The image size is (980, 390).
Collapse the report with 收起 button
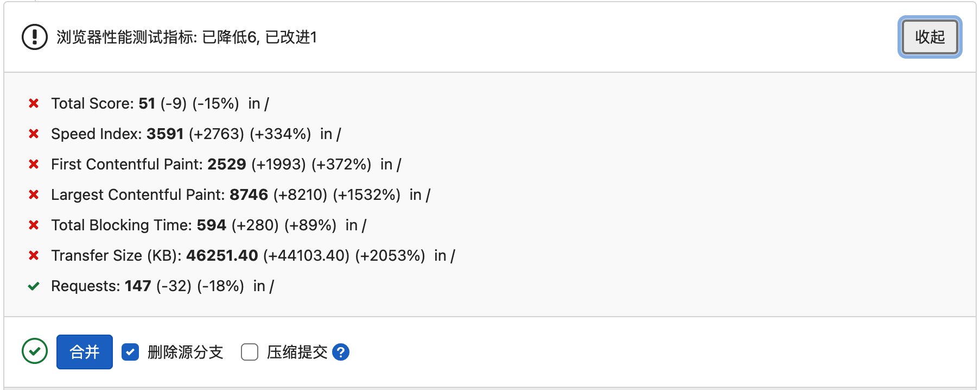click(930, 37)
